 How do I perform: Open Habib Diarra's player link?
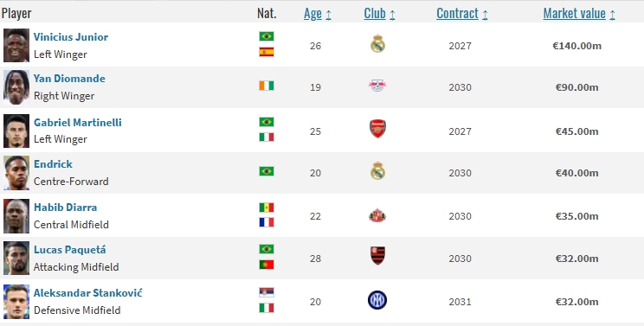65,207
